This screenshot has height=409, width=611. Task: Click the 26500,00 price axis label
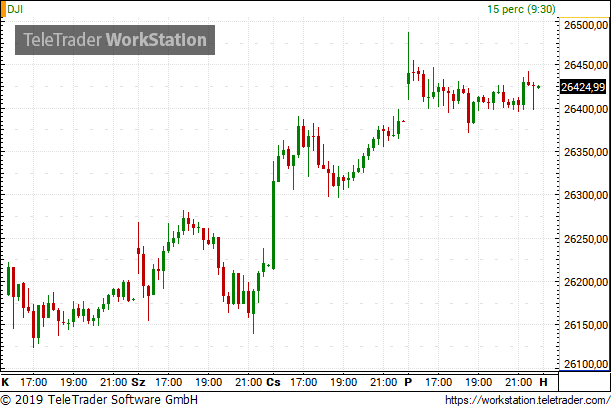586,25
